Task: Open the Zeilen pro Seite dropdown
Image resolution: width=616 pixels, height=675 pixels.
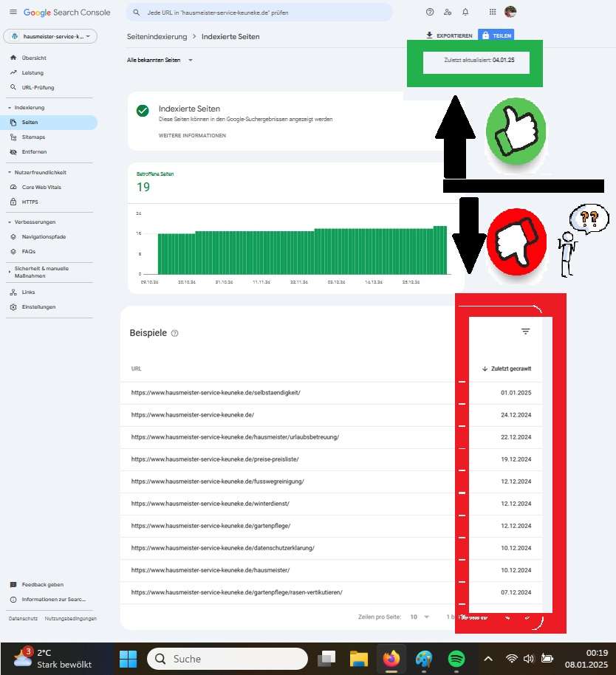Action: click(x=420, y=617)
